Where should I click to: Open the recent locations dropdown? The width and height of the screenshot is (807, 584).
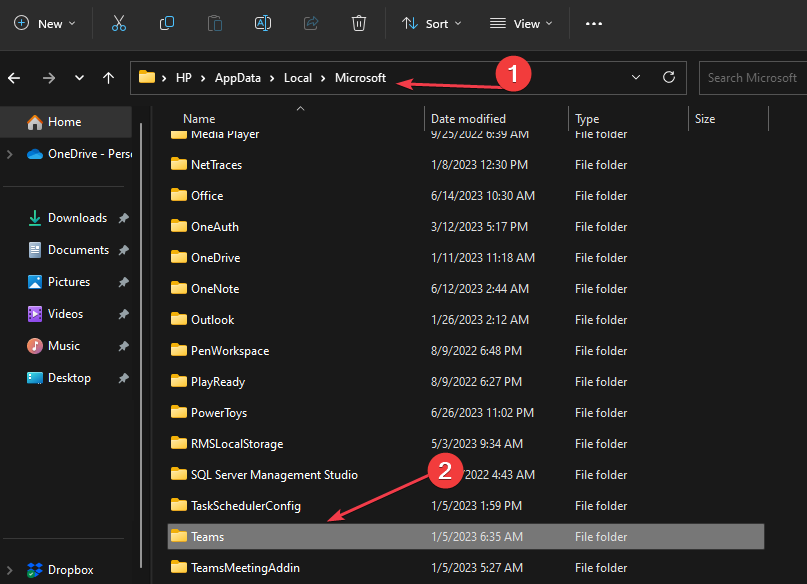[x=79, y=78]
